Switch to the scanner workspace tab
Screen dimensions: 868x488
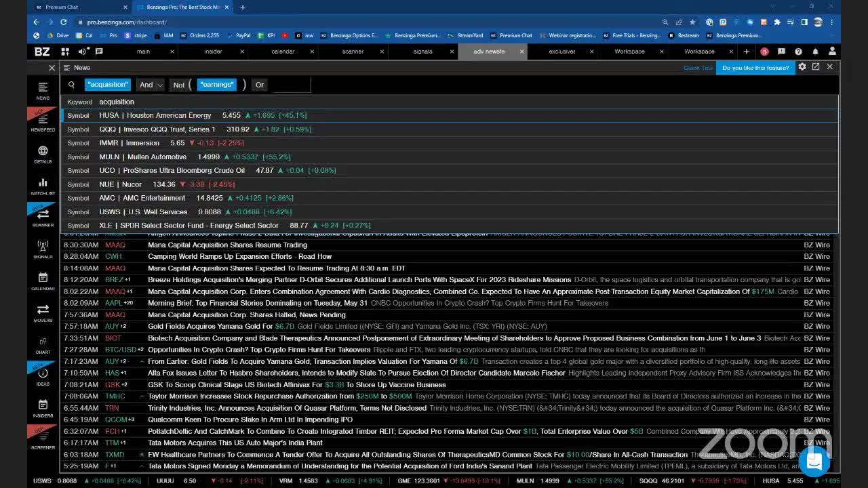tap(353, 52)
